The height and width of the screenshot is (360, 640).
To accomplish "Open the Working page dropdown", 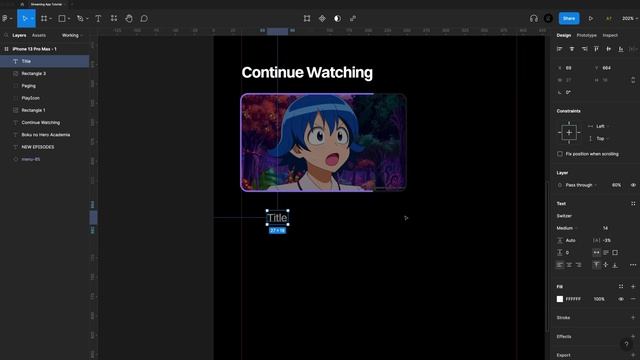I will coord(72,36).
